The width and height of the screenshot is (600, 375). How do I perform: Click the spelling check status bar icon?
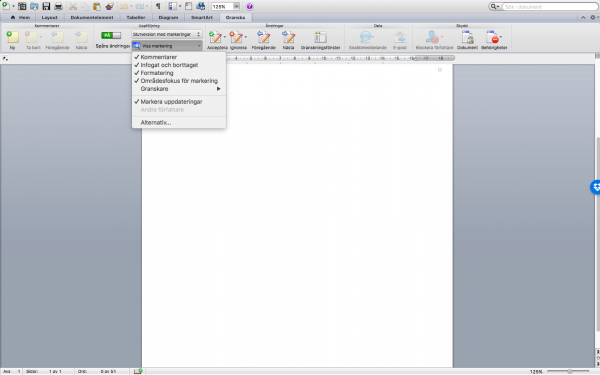pos(138,371)
